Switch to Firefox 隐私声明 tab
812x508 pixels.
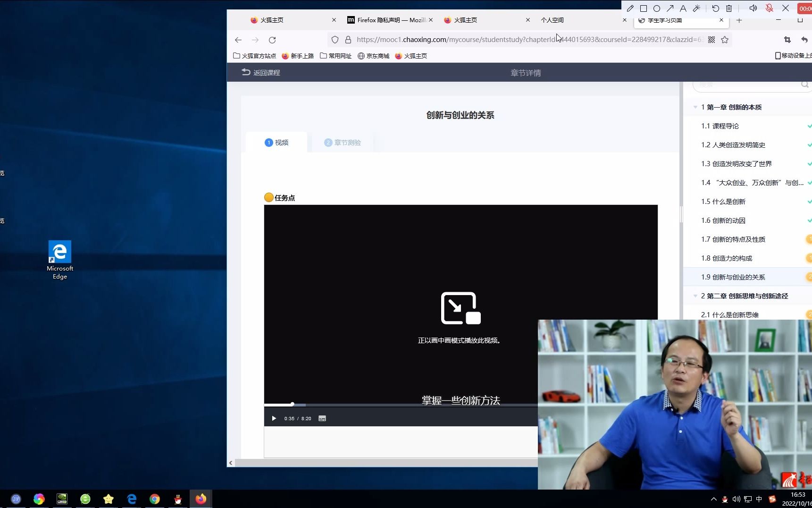(390, 20)
